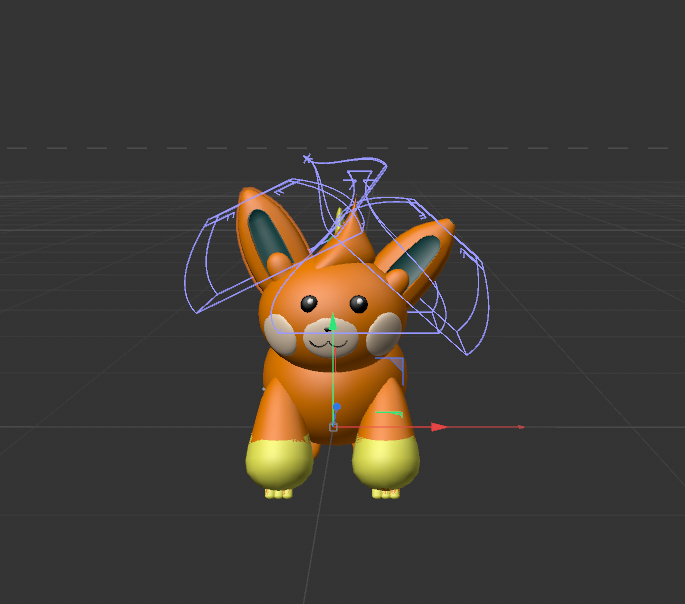Click the green Y-axis arrow handle
The image size is (685, 604).
point(333,322)
